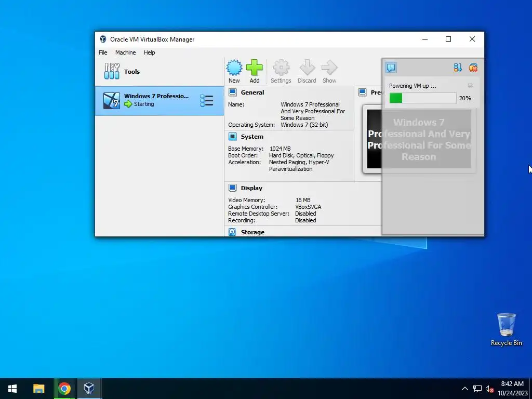Open the Windows Start menu
This screenshot has height=399, width=532.
pyautogui.click(x=12, y=389)
